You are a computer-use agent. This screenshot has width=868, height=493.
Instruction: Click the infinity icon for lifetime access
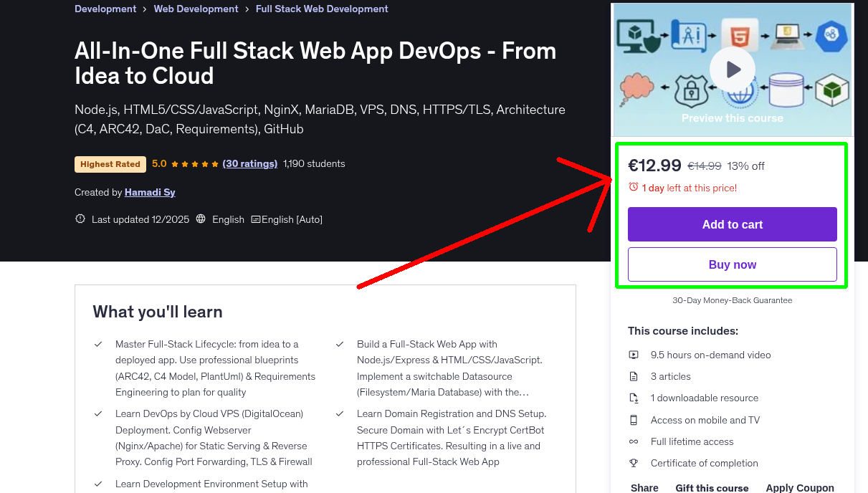tap(634, 441)
